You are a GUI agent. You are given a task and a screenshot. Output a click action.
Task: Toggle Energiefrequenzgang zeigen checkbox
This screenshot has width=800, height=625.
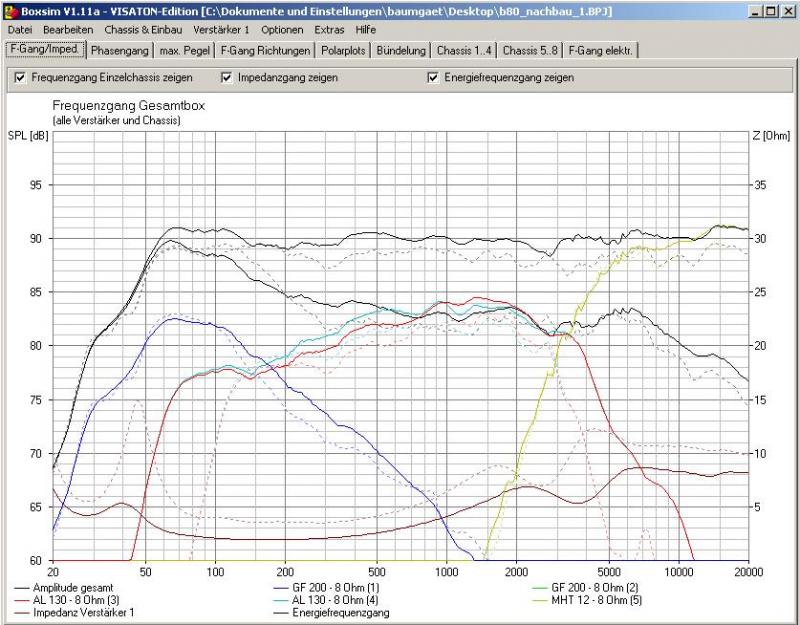[433, 78]
